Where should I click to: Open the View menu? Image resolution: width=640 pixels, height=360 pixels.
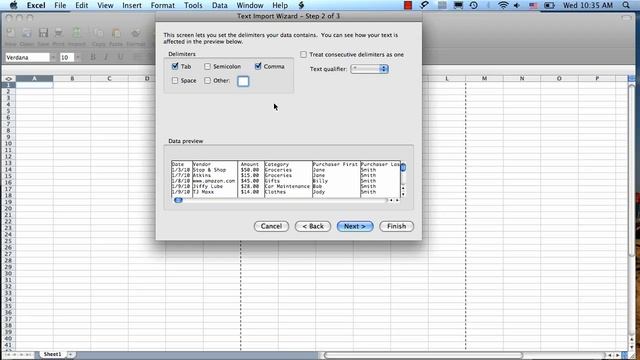[x=105, y=5]
